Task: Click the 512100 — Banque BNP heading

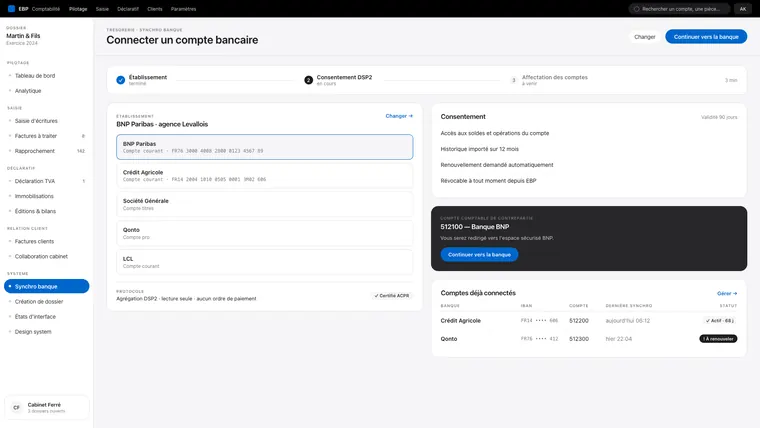Action: (x=475, y=227)
